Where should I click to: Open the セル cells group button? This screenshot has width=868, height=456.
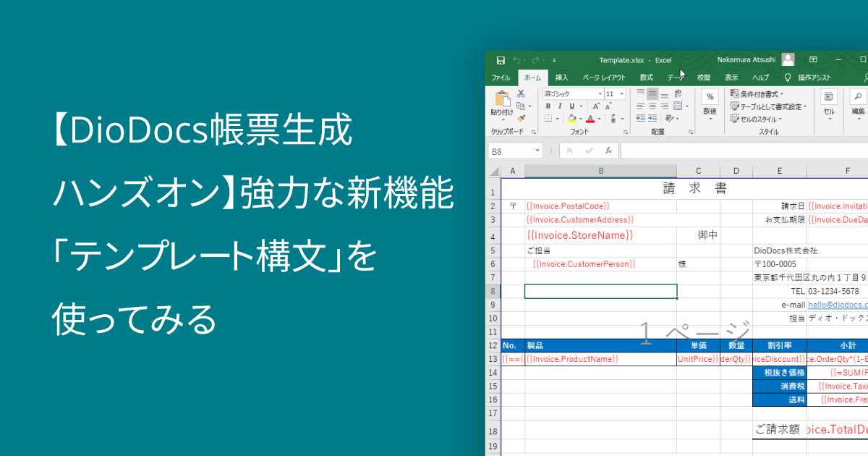click(829, 106)
